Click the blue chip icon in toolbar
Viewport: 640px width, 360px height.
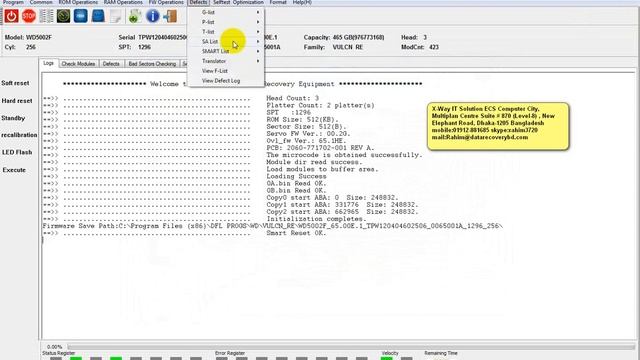point(80,16)
